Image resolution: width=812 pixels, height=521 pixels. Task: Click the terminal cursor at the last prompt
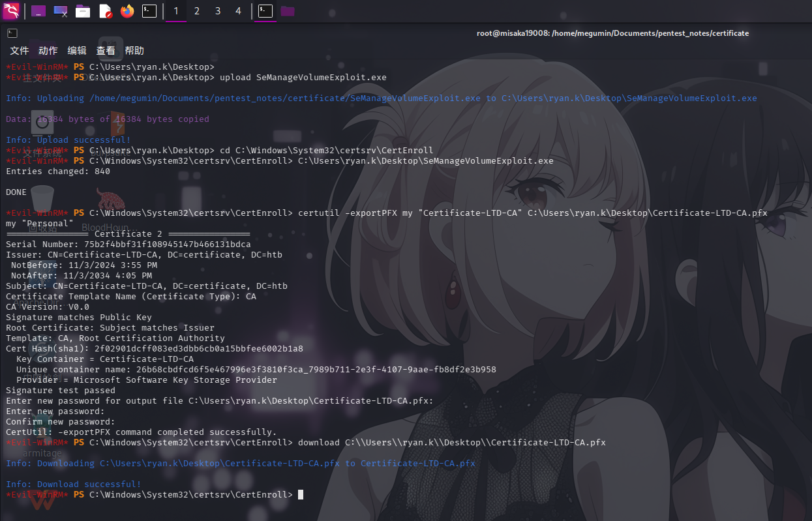tap(301, 495)
